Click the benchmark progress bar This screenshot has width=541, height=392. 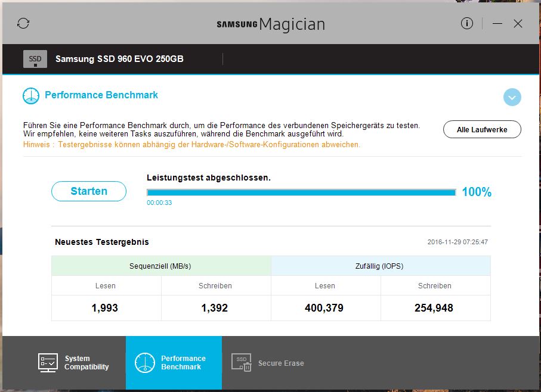[x=301, y=192]
